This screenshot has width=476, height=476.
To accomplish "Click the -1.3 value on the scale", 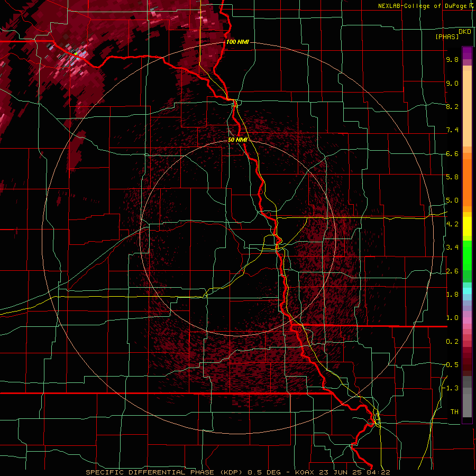I will [451, 388].
